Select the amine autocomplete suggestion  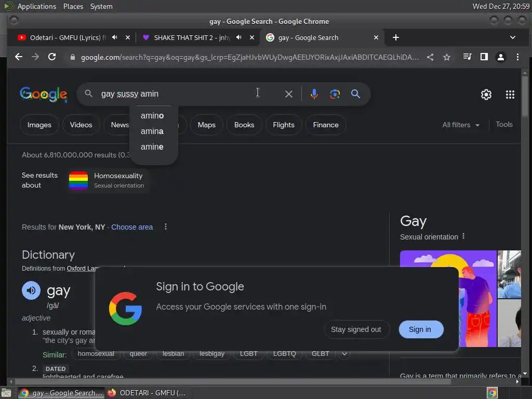(x=153, y=147)
